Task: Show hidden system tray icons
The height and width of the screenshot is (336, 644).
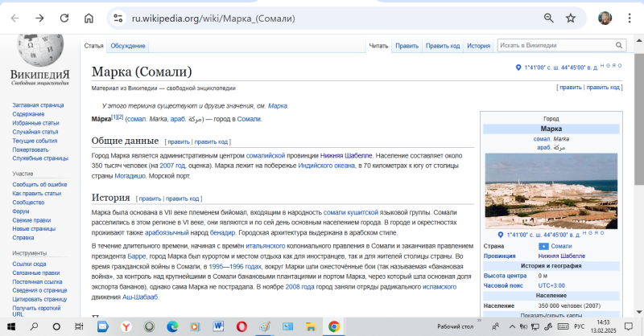Action: tap(512, 326)
